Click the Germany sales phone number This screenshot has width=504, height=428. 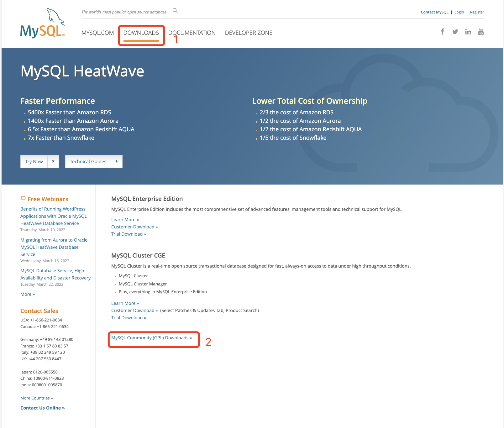point(56,339)
